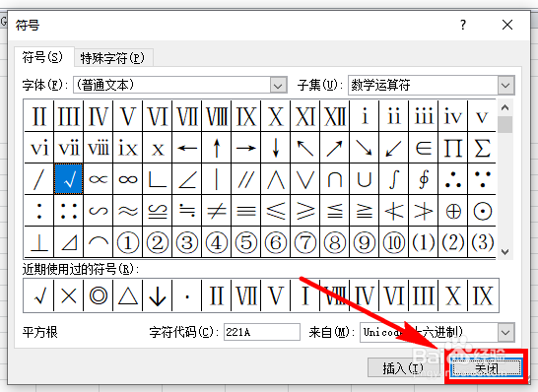Viewport: 538px width, 392px height.
Task: Pick the circled number ⑤ symbol
Action: [x=245, y=242]
